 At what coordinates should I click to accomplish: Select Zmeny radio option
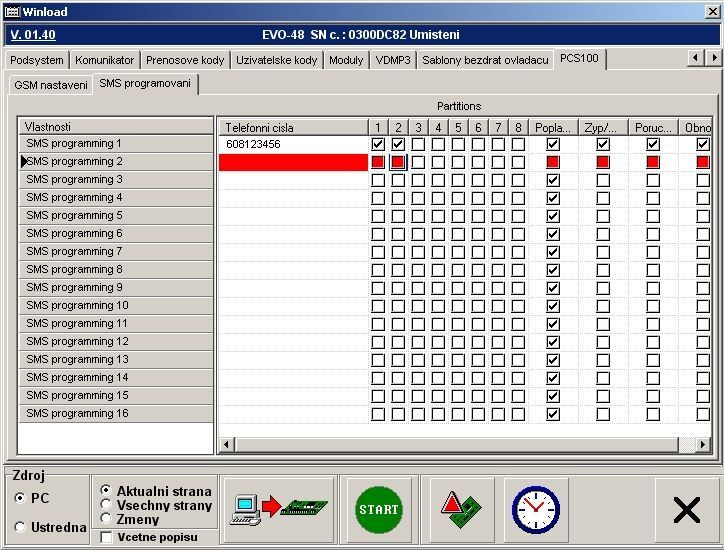108,519
